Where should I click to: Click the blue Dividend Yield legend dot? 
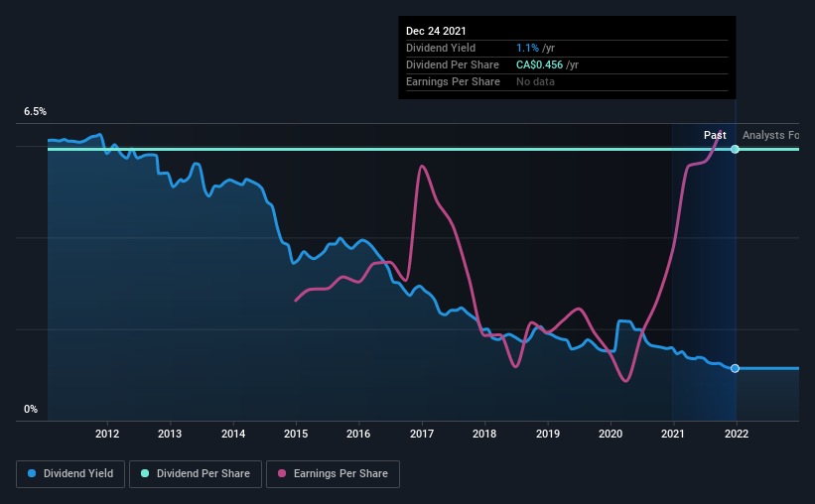[32, 473]
